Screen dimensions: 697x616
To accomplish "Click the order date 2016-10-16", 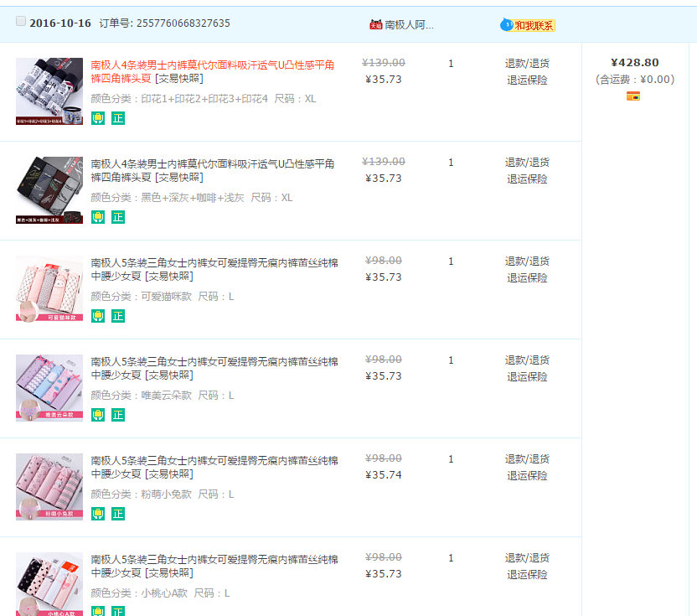I will 60,23.
